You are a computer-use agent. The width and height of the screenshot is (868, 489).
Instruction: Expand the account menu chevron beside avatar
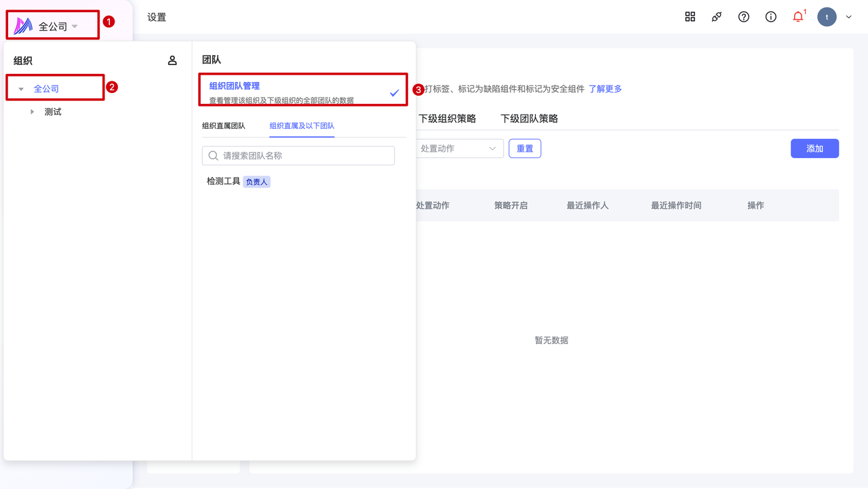(x=849, y=17)
